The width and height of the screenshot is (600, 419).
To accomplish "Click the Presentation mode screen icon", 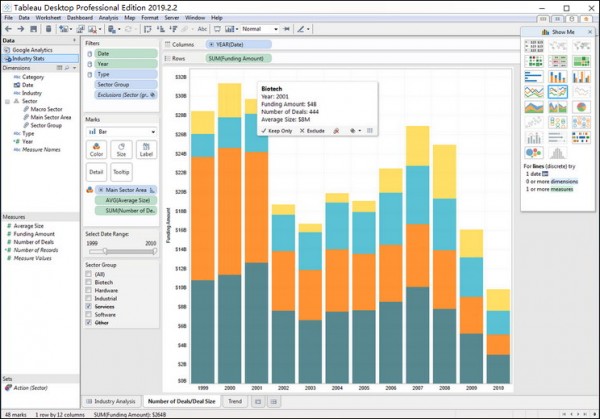I will (217, 29).
